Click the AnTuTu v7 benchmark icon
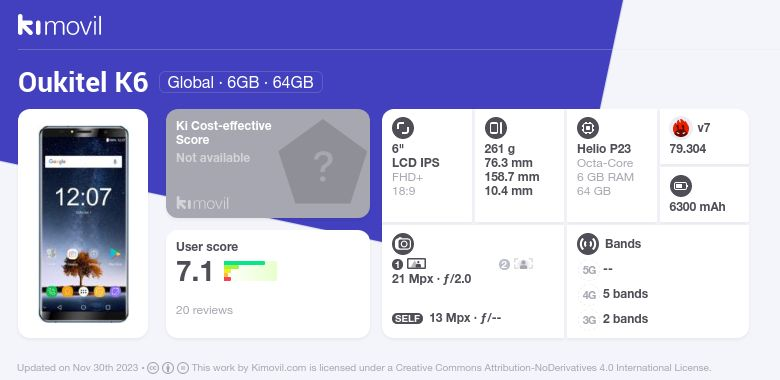The width and height of the screenshot is (780, 380). 681,128
